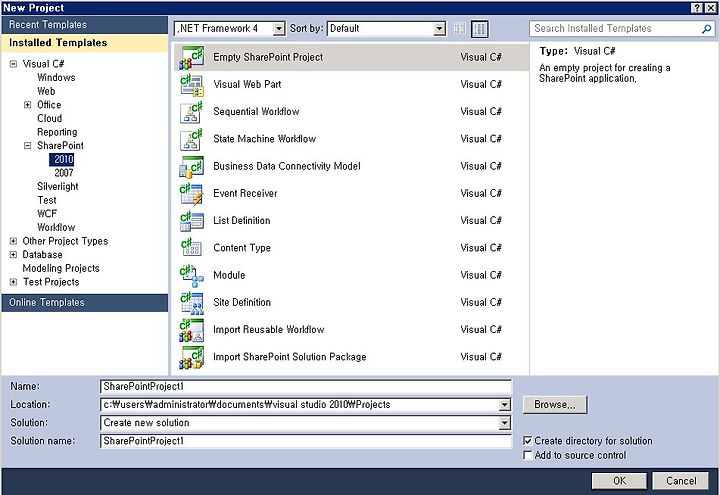Expand the Office tree node

tap(28, 105)
